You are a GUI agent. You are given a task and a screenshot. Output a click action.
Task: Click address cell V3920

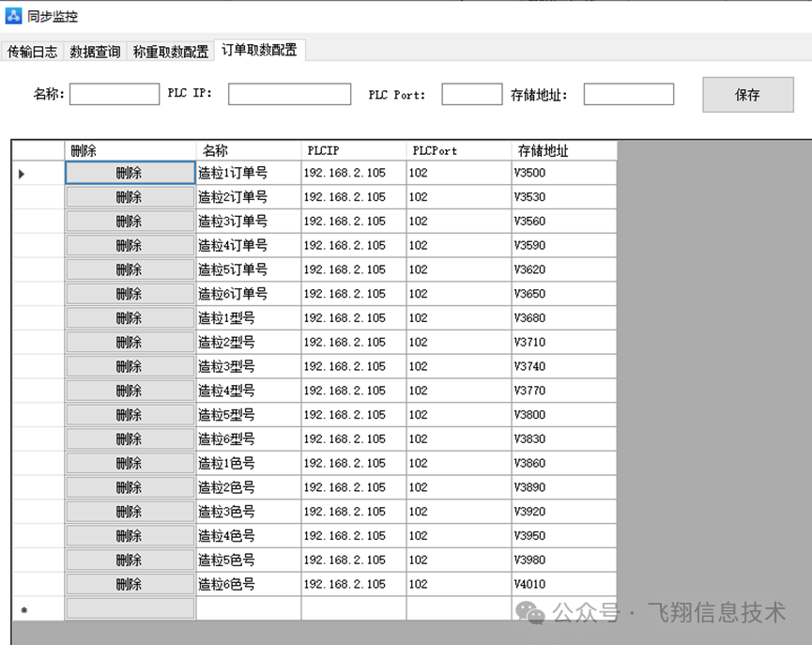coord(564,512)
